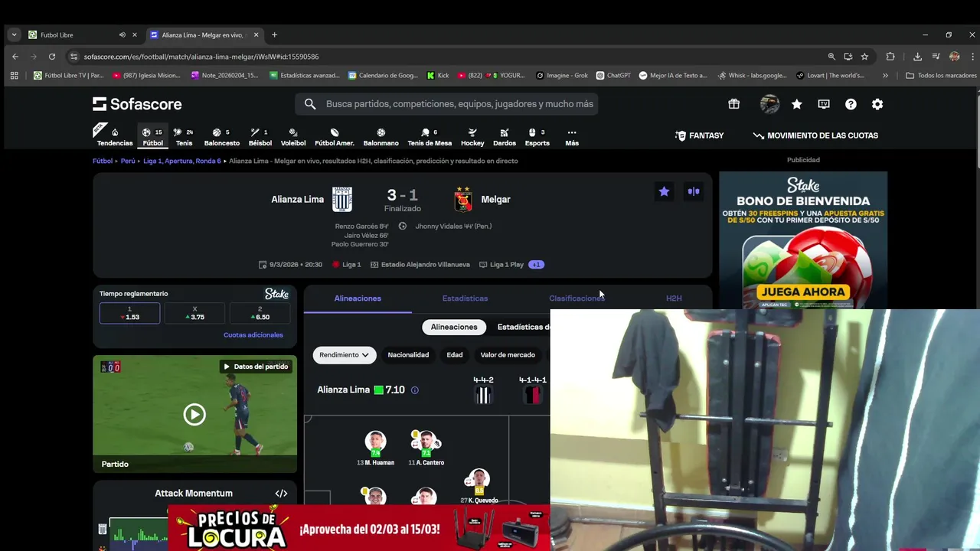Click the Alianza Lima team crest
The image size is (980, 551).
(x=342, y=199)
